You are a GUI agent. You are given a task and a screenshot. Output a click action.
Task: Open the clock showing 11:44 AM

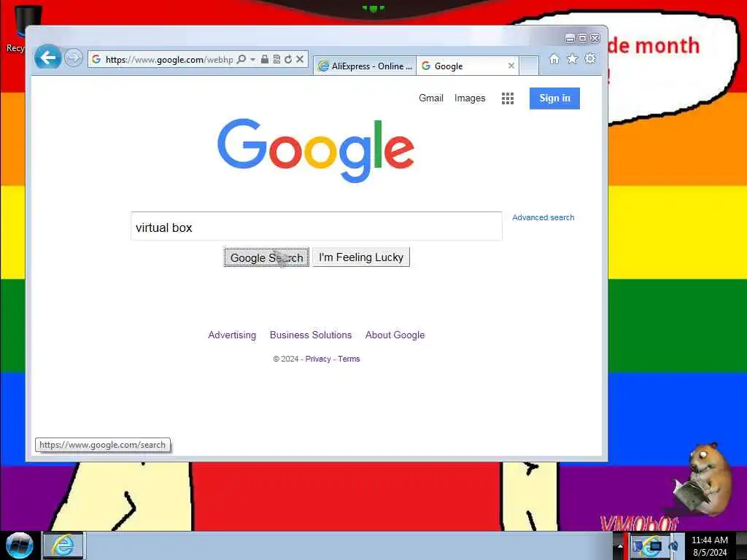pos(710,545)
